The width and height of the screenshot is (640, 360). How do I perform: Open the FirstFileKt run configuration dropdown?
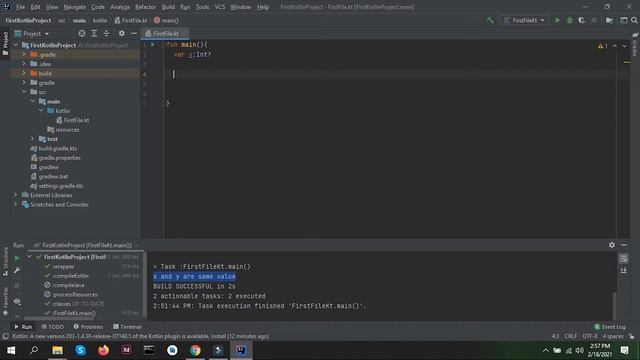point(524,20)
